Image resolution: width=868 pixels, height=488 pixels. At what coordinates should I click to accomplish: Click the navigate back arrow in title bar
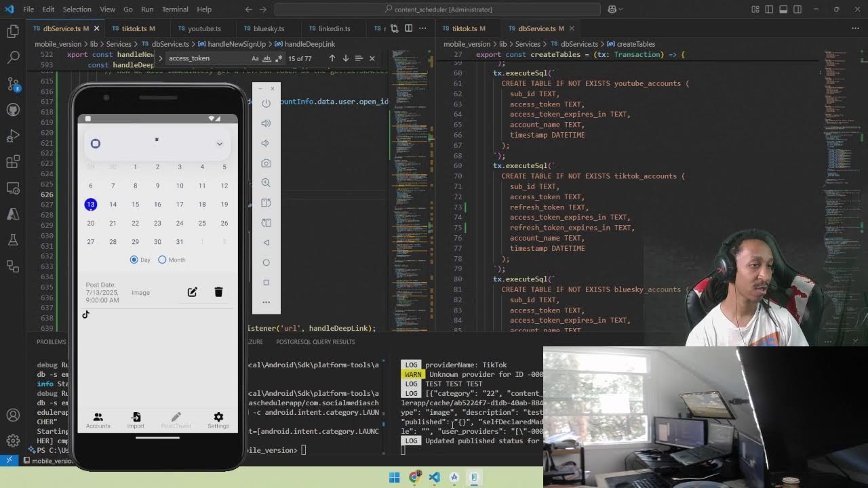(x=248, y=9)
